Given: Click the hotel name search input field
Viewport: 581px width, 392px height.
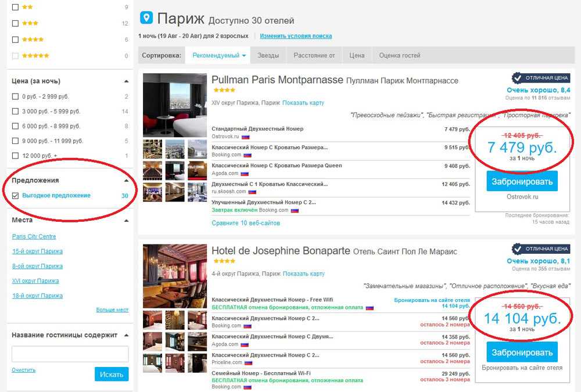Looking at the screenshot, I should click(x=70, y=354).
